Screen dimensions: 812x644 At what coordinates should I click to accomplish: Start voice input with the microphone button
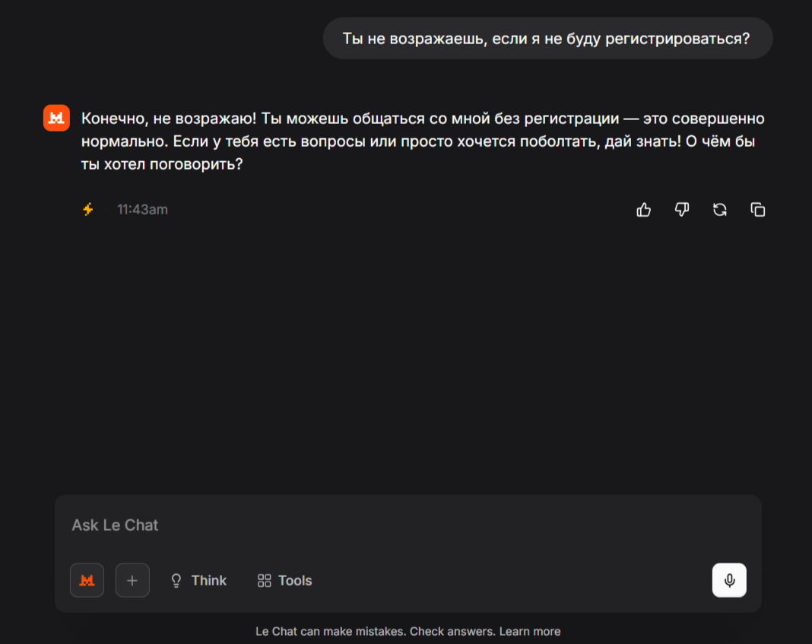tap(729, 580)
